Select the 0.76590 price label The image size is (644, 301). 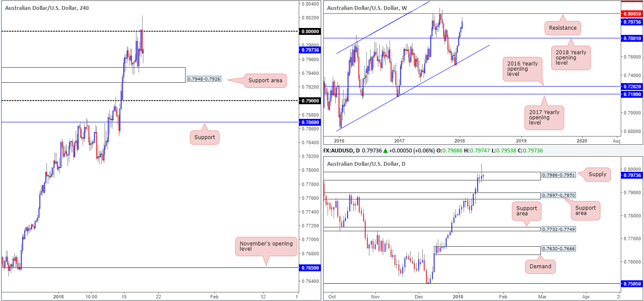tap(310, 268)
